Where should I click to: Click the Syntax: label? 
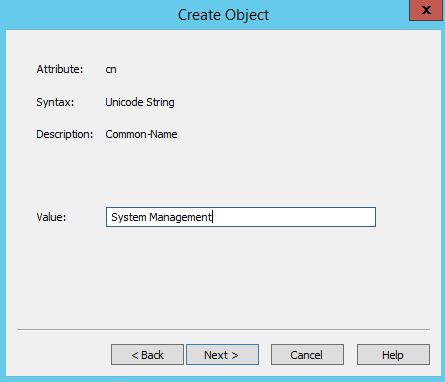click(x=55, y=102)
